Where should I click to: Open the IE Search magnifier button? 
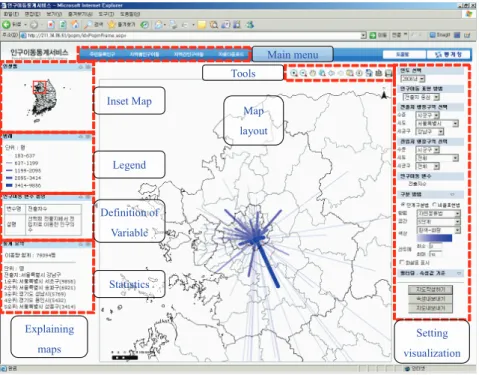[94, 25]
